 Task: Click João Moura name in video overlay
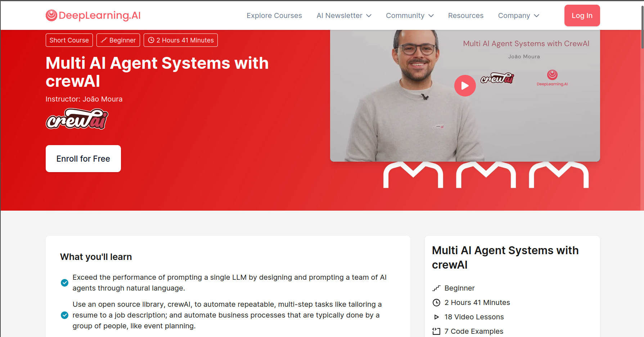(524, 57)
